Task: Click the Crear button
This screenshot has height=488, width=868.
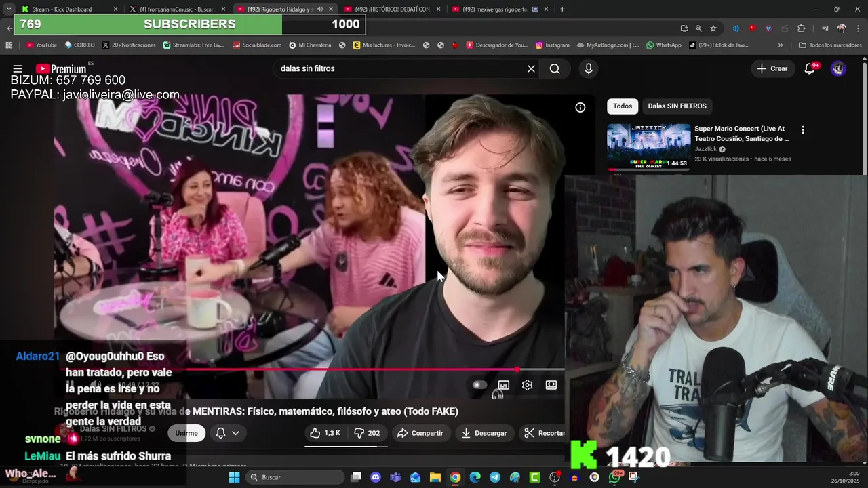Action: click(772, 68)
